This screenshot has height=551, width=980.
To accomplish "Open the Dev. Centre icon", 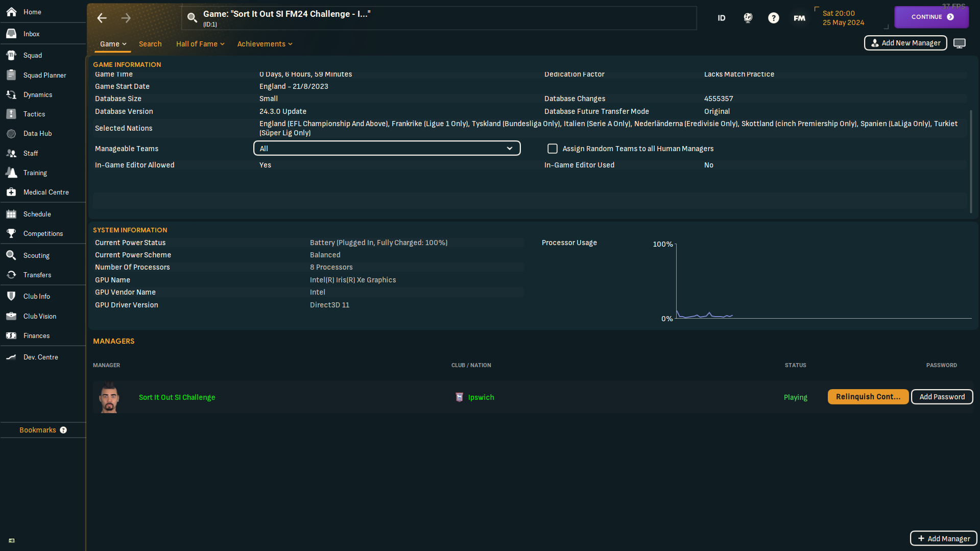I will 11,357.
